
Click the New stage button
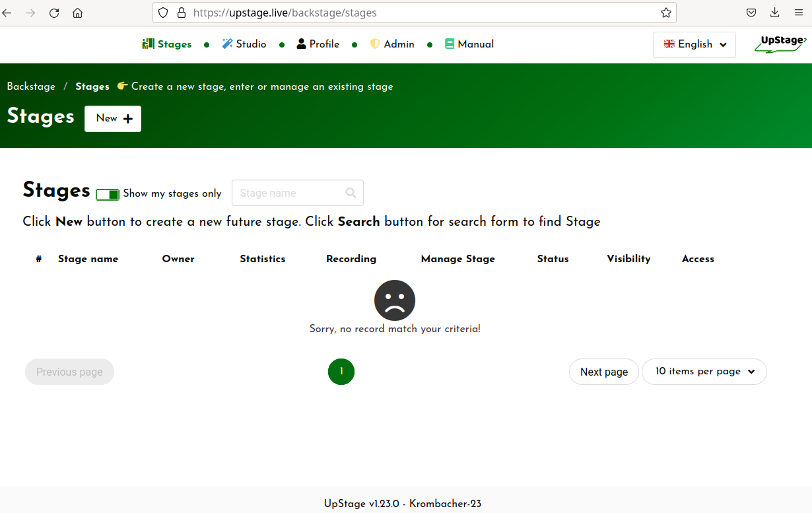click(113, 119)
